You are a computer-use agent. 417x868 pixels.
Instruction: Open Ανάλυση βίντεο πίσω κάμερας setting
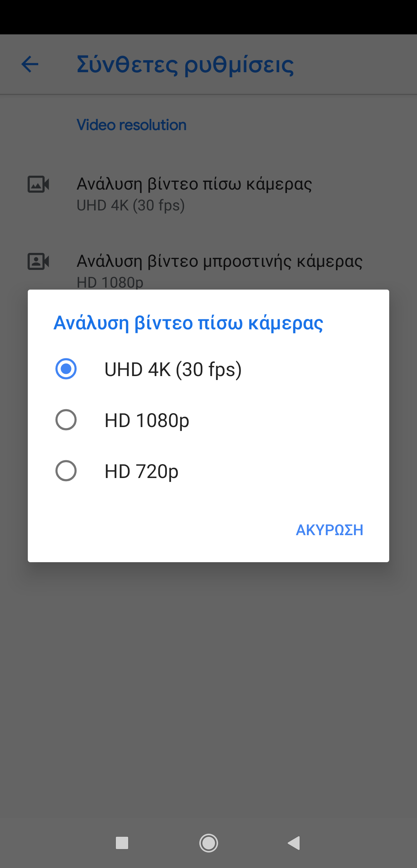click(x=194, y=184)
